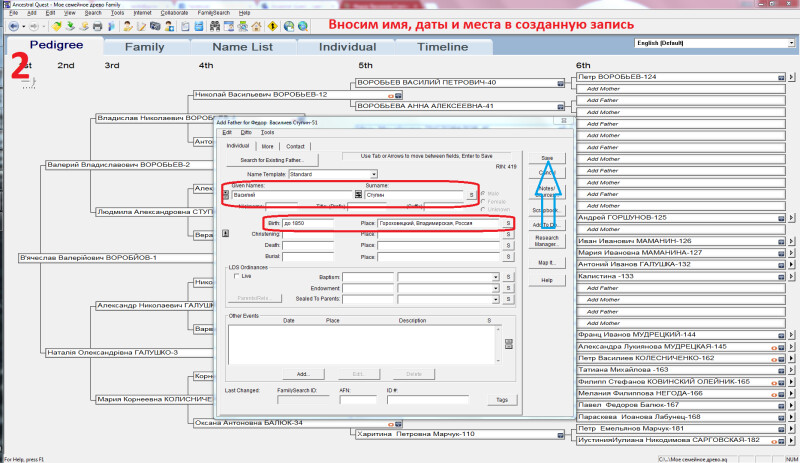This screenshot has width=800, height=463.
Task: Click the S source button for Death
Action: click(508, 246)
